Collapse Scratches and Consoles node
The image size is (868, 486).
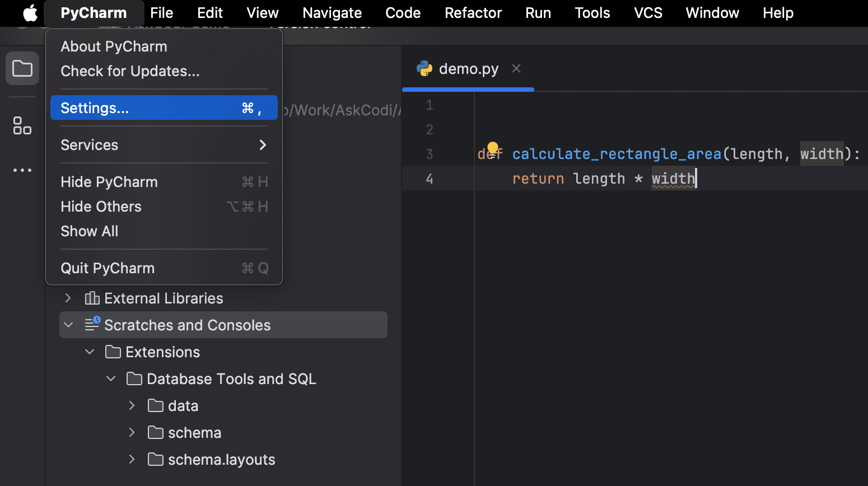[68, 325]
